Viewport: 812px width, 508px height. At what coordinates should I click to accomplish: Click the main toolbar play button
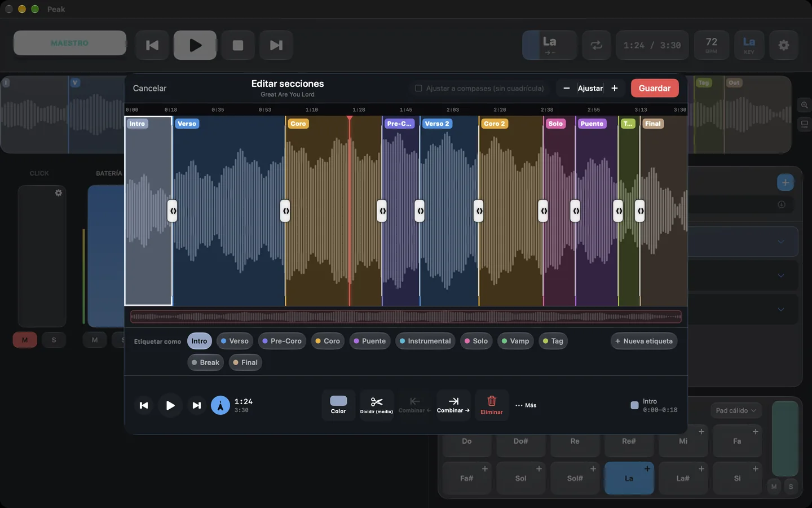(x=195, y=45)
